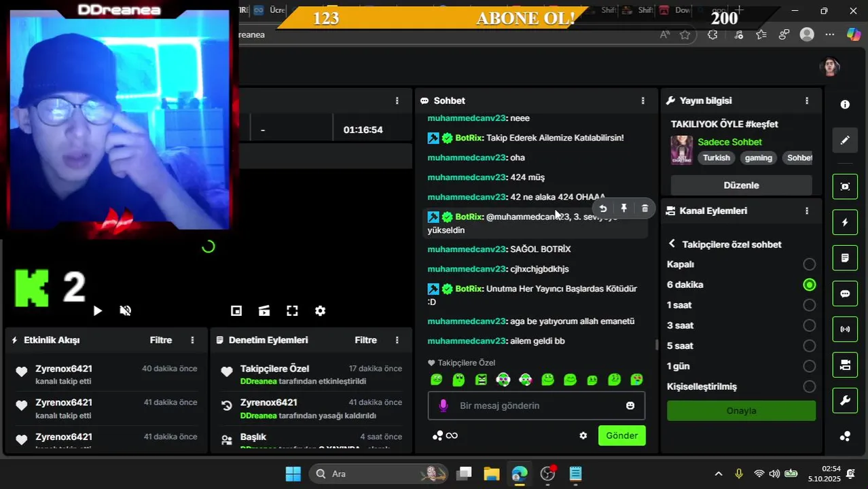Click the bubbles icon at sidebar bottom
This screenshot has width=868, height=489.
pos(845,436)
